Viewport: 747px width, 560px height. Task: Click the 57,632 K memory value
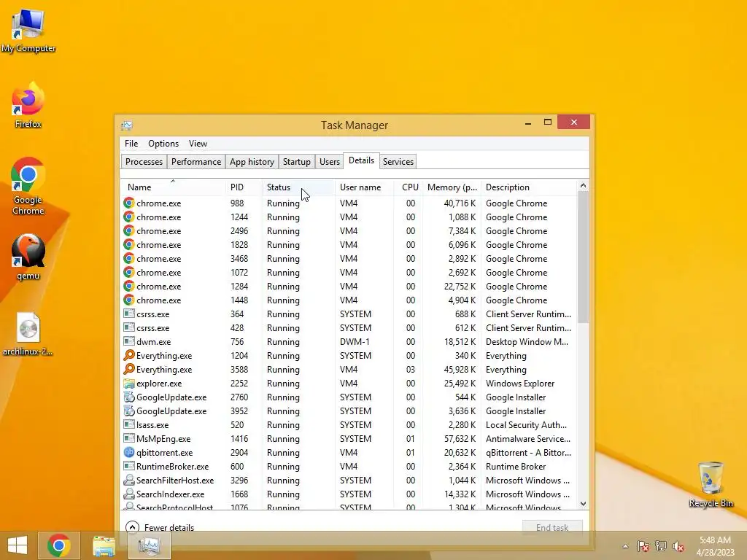(x=460, y=438)
